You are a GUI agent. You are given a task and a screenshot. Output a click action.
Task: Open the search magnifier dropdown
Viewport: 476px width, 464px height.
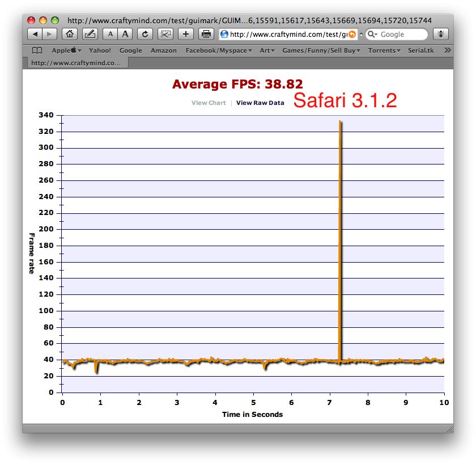(372, 35)
